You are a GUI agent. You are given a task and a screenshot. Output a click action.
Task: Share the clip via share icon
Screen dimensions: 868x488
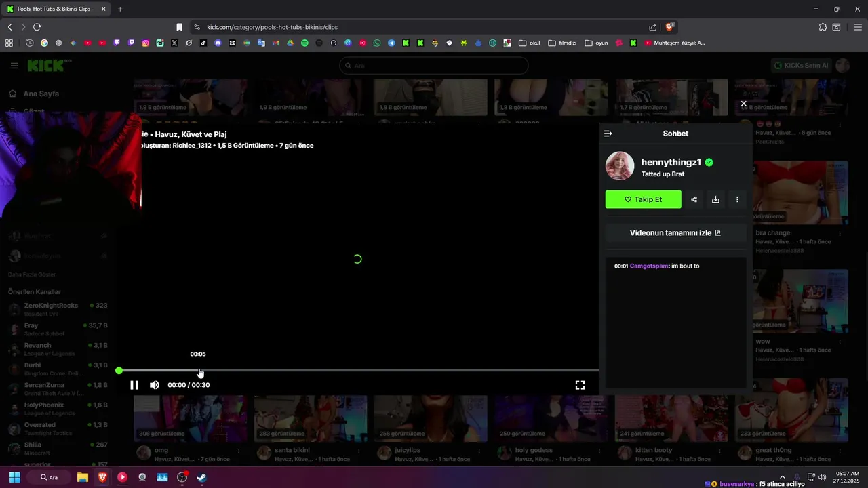pos(694,199)
